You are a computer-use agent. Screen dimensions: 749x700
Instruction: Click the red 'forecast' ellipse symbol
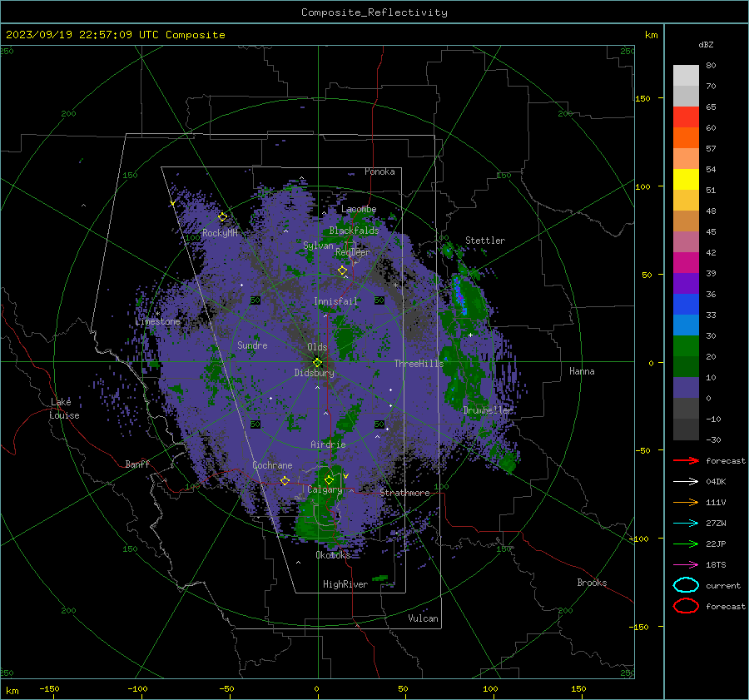[686, 606]
